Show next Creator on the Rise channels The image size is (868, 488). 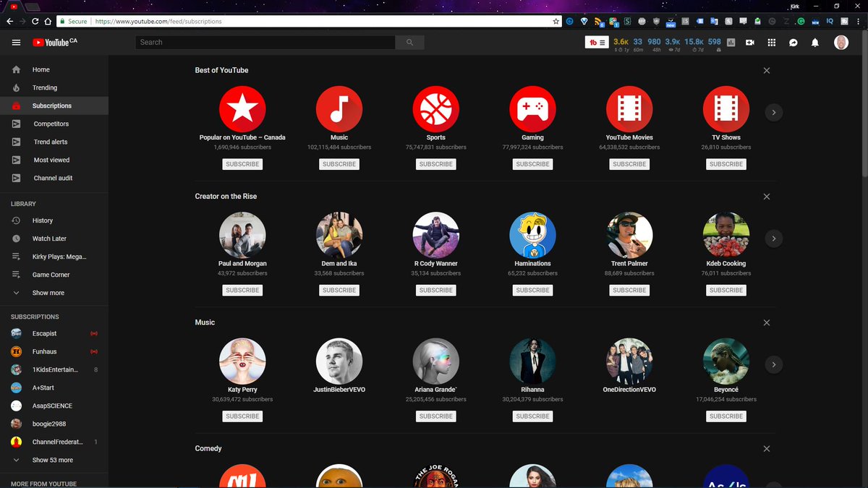(x=774, y=239)
